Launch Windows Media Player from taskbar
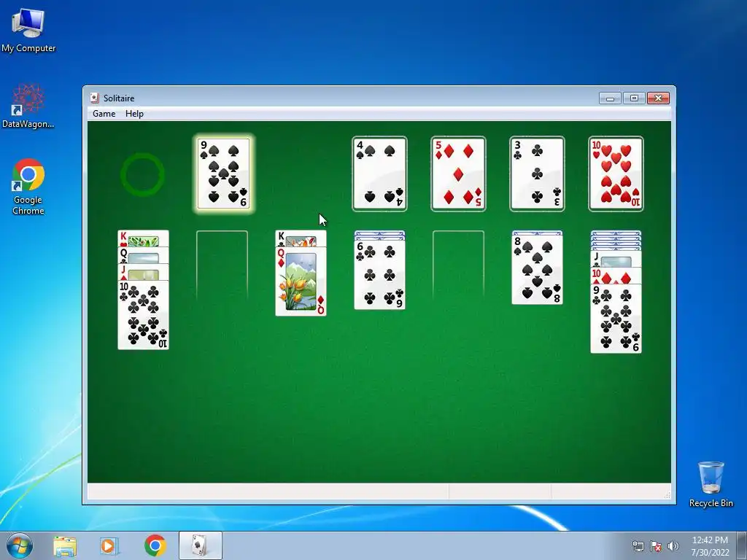The image size is (747, 560). tap(109, 546)
